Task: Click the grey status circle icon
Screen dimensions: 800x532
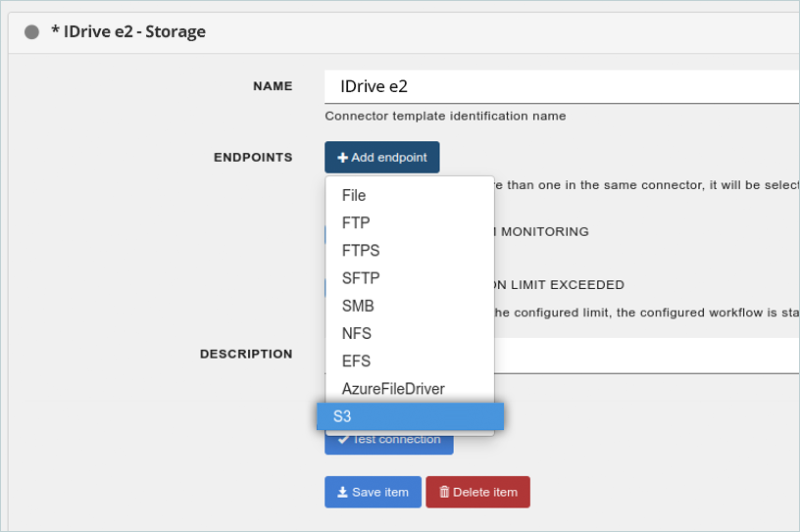Action: (31, 32)
